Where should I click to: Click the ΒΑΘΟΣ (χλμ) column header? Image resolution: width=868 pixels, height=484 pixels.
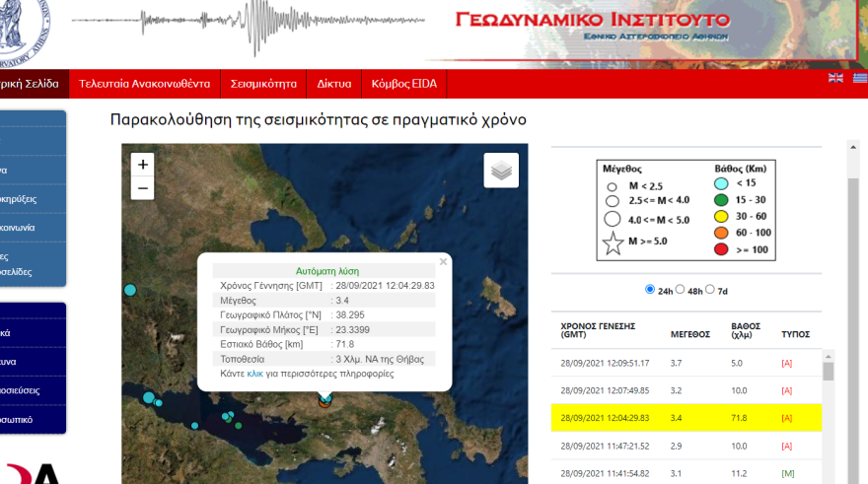(x=746, y=330)
